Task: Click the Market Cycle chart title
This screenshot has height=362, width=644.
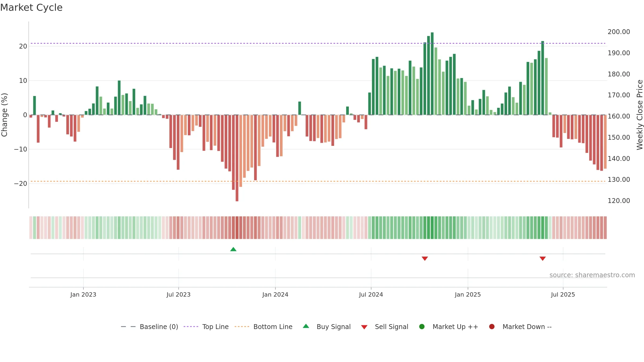Action: pos(31,8)
